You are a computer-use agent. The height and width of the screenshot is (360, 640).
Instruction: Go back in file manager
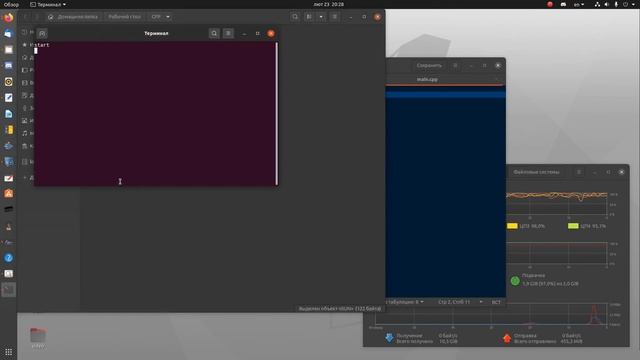tap(25, 17)
